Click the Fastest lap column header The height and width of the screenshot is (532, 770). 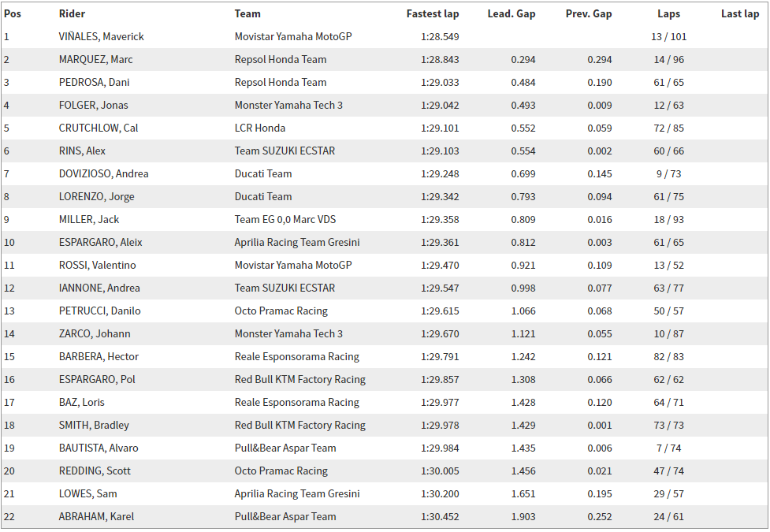pyautogui.click(x=433, y=13)
